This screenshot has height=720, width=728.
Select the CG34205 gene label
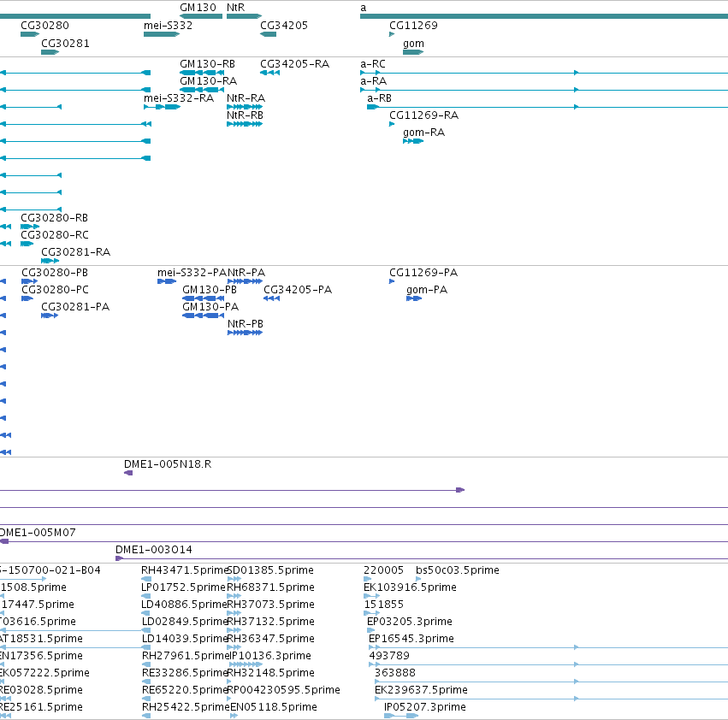(x=284, y=25)
